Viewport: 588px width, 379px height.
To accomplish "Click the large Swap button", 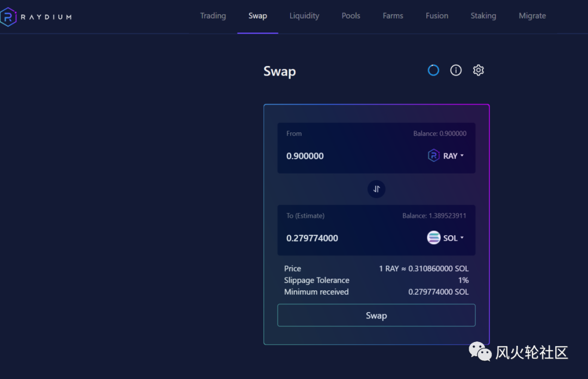I will (x=376, y=315).
